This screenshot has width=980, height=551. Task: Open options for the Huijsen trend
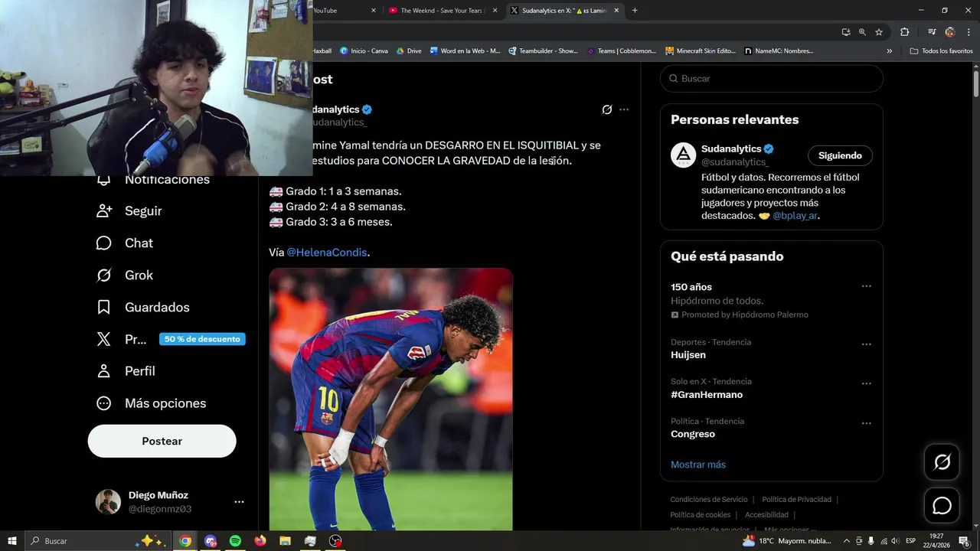point(866,344)
